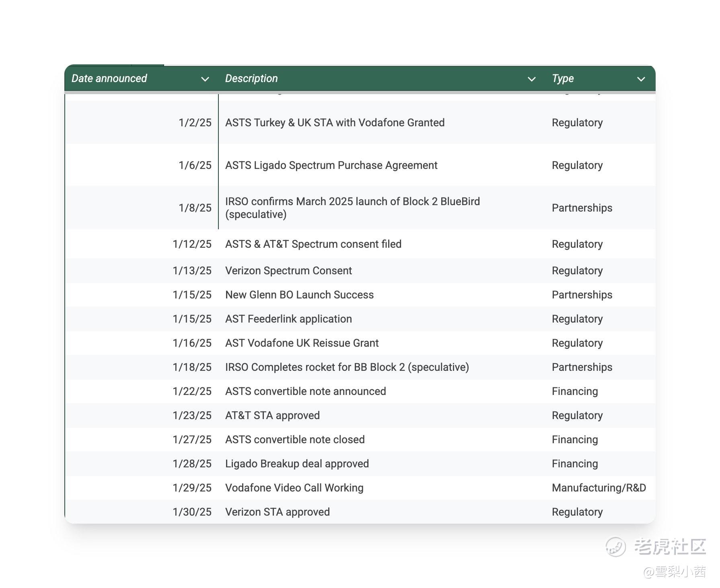
Task: Select 'ASTS convertible note closed' cell
Action: point(295,440)
